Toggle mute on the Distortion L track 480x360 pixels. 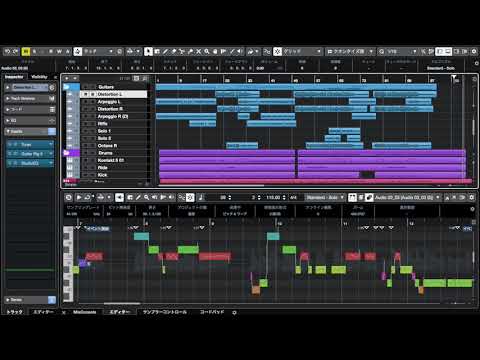click(x=86, y=94)
